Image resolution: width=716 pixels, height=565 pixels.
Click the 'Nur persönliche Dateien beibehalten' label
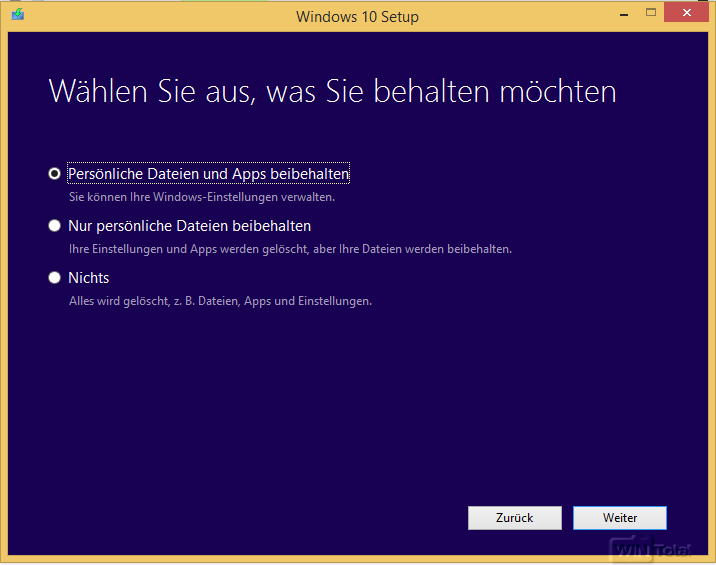click(x=190, y=226)
